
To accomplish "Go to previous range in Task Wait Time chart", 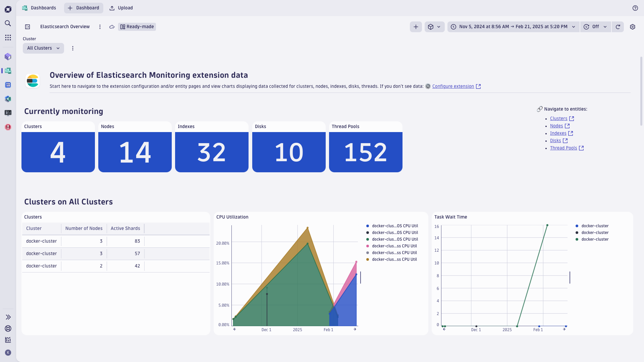I will click(444, 329).
